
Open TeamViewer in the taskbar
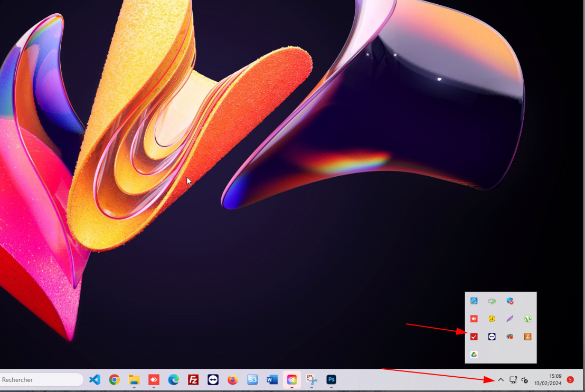pyautogui.click(x=213, y=380)
